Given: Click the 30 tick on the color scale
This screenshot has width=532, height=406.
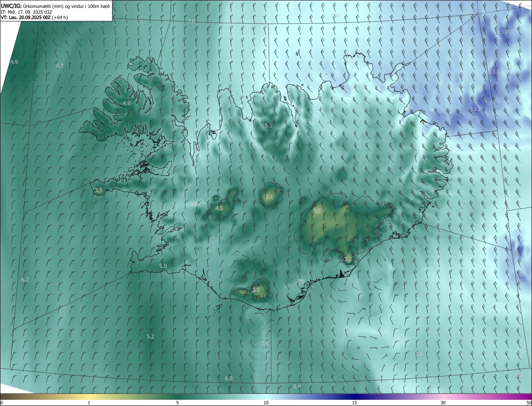Looking at the screenshot, I should [x=443, y=403].
